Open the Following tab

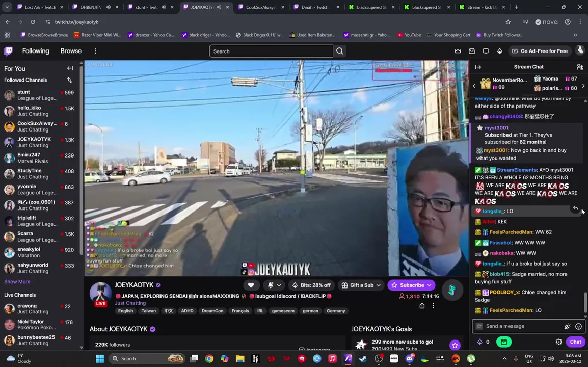coord(36,51)
